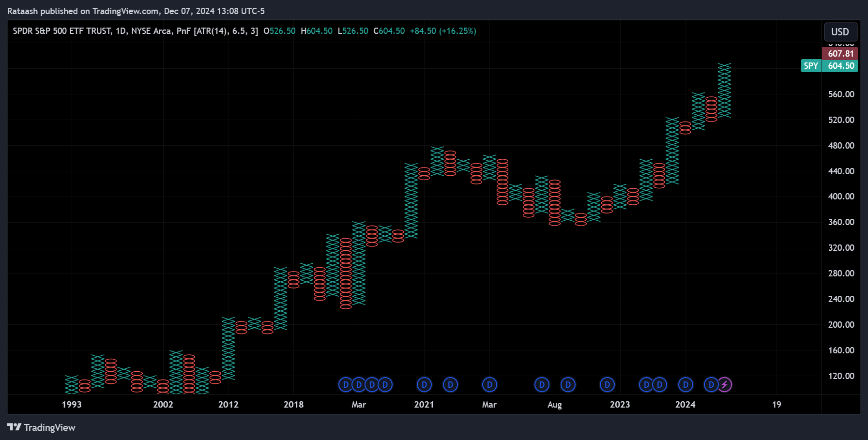The image size is (868, 440).
Task: Click the change value +84.50 (+16.25%)
Action: click(443, 31)
